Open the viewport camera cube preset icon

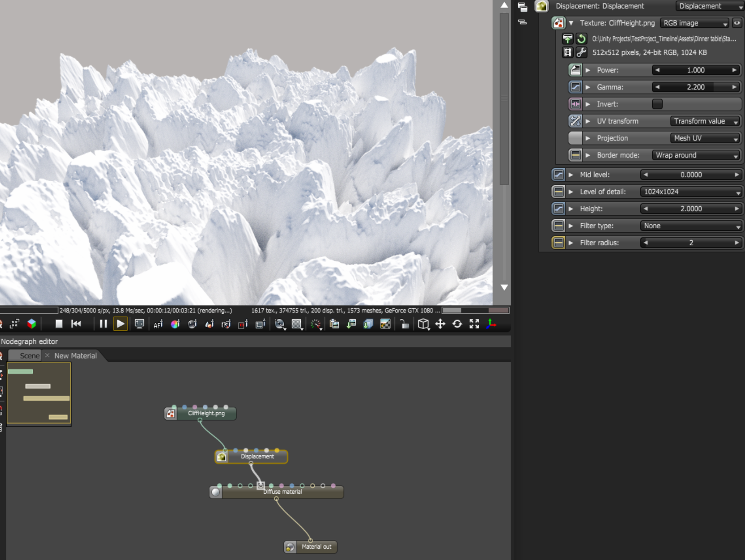click(423, 324)
